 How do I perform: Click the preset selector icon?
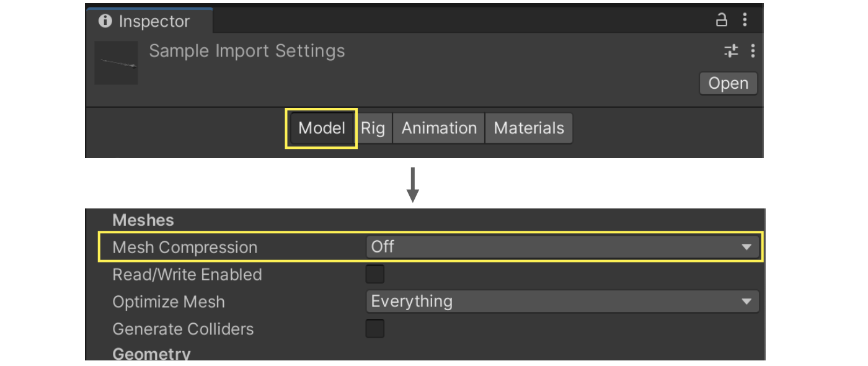[x=730, y=51]
